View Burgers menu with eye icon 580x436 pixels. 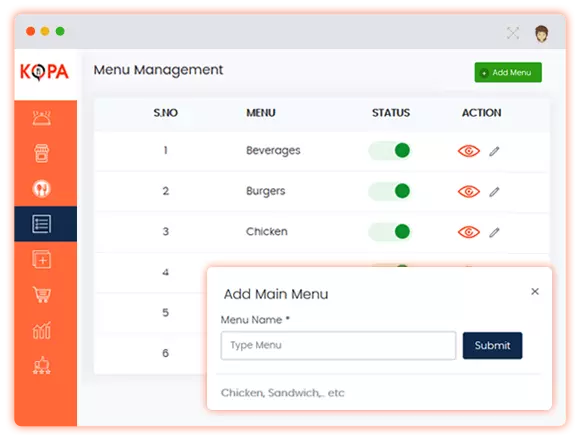(x=469, y=192)
